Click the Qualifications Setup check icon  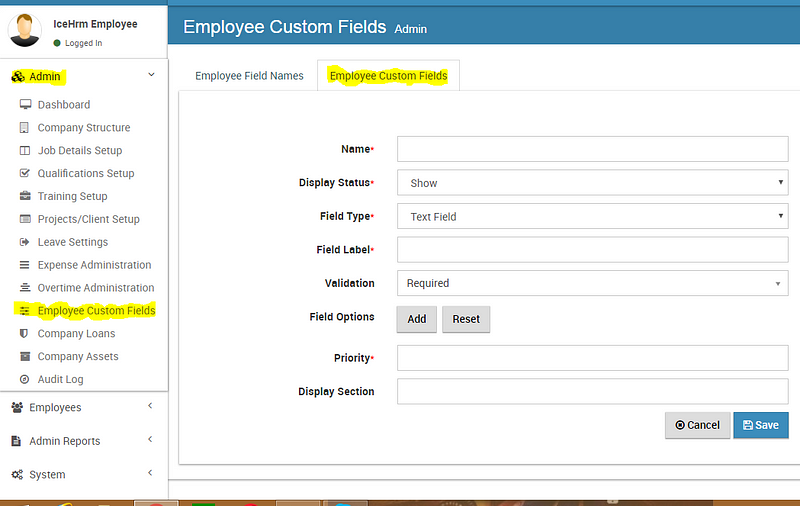(x=24, y=173)
